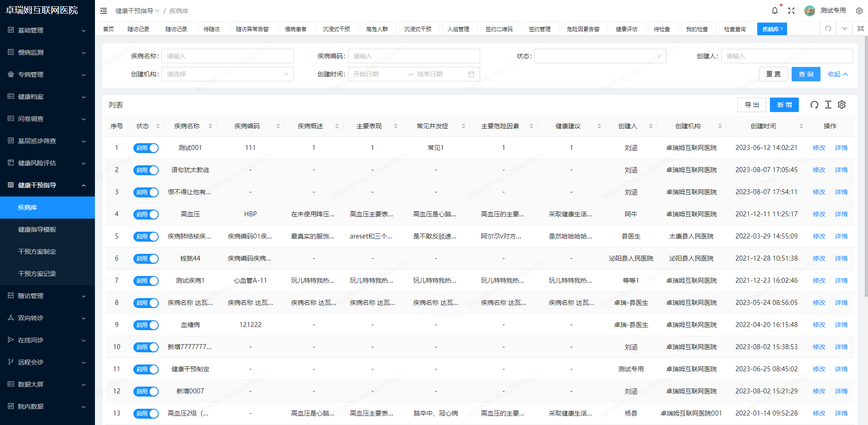
Task: Enter fullscreen via the expand arrows icon
Action: [792, 10]
